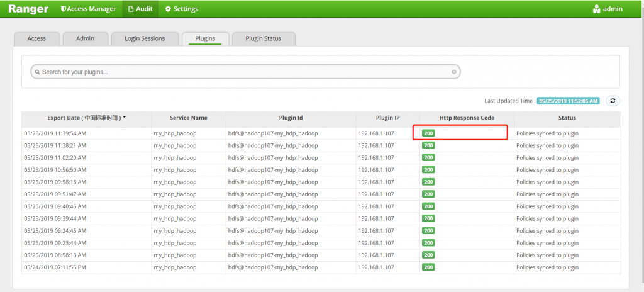Viewport: 644px width, 292px height.
Task: Select export date 05/25/2019 11:38:21 AM
Action: pos(55,145)
